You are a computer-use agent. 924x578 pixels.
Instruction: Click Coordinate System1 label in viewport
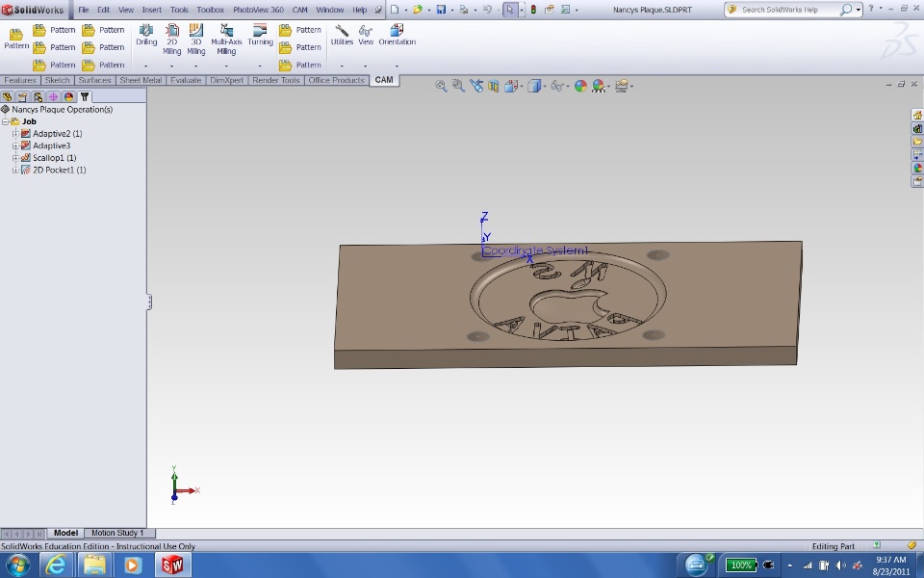click(535, 250)
